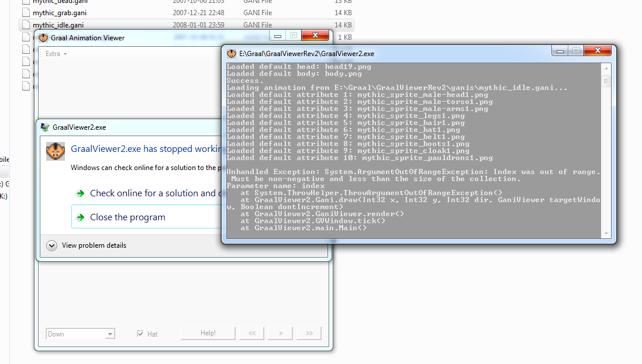642x364 pixels.
Task: Click the green arrow beside Close the program
Action: point(80,217)
